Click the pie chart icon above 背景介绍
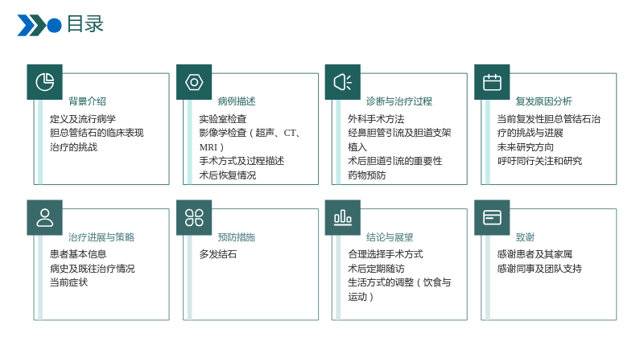Image resolution: width=644 pixels, height=362 pixels. pos(45,82)
